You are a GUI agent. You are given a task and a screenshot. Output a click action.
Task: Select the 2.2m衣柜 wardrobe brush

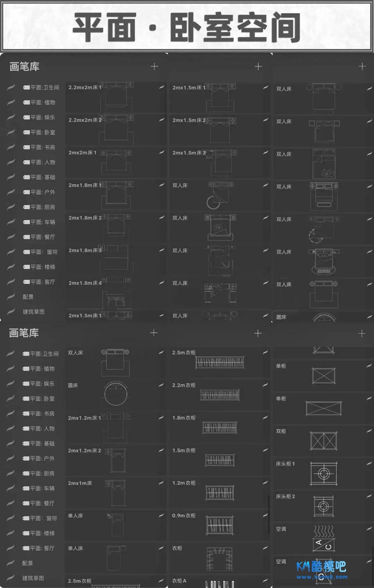(219, 394)
